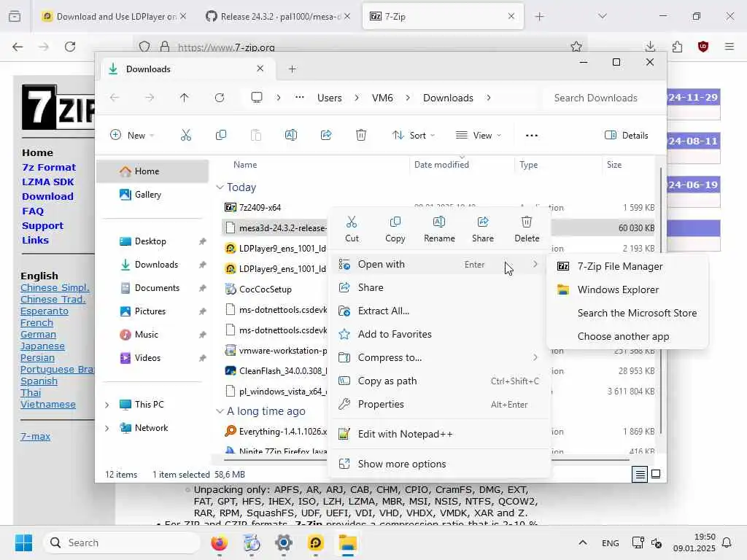Screen dimensions: 747x560
Task: Open Firefox list all tabs chevron
Action: coord(603,16)
